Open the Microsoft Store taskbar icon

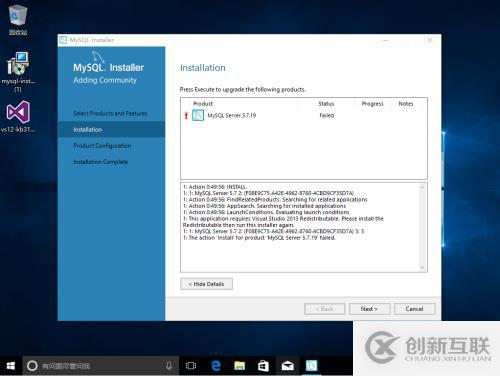point(263,366)
